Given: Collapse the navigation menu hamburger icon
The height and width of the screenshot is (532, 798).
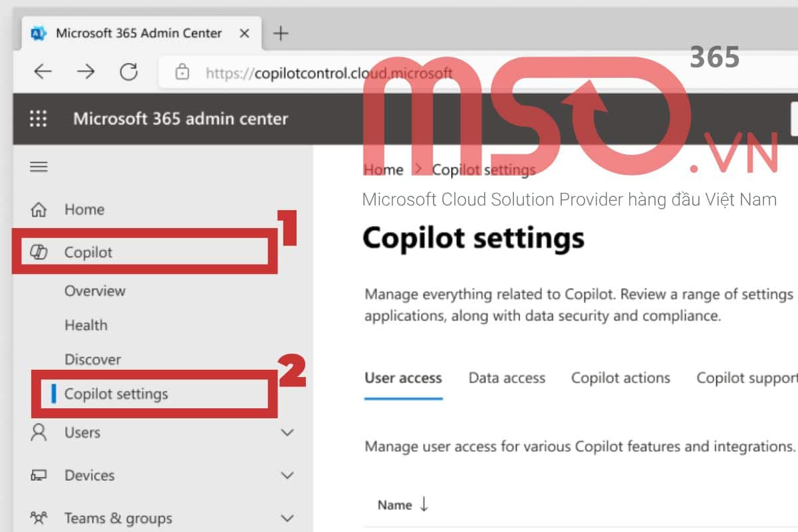Looking at the screenshot, I should tap(39, 167).
